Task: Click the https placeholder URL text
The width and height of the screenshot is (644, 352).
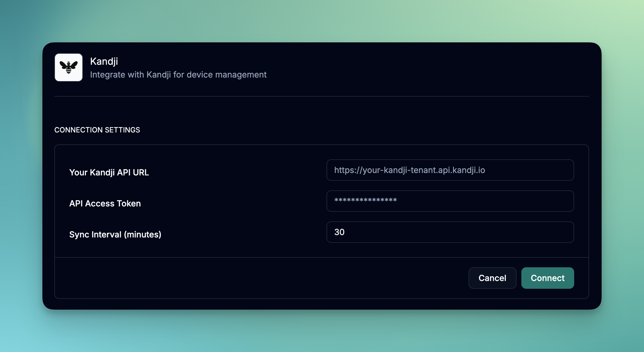Action: click(409, 170)
